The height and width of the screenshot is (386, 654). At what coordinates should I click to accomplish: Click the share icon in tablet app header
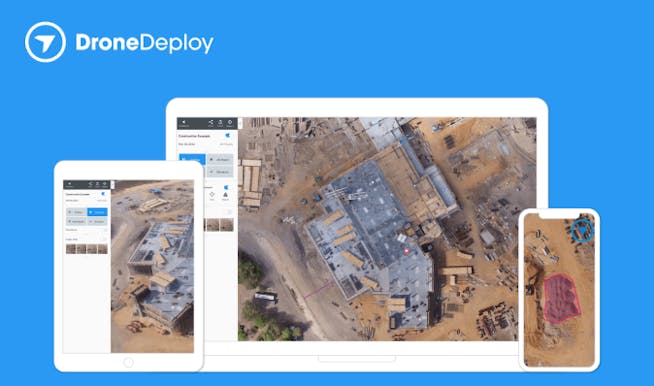tap(91, 184)
